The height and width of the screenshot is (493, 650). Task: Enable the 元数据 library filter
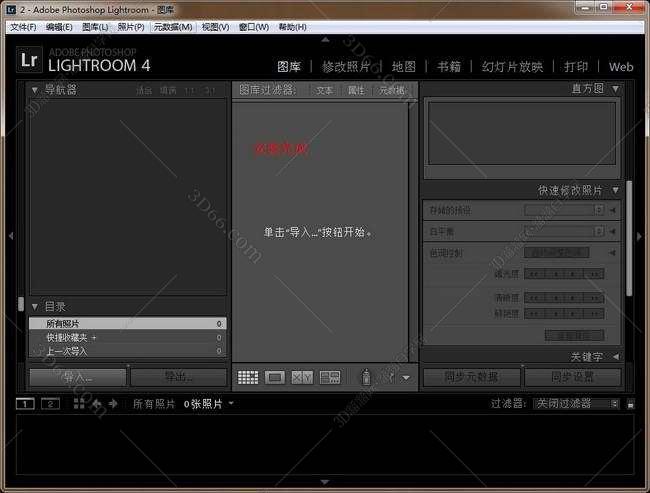pos(392,90)
